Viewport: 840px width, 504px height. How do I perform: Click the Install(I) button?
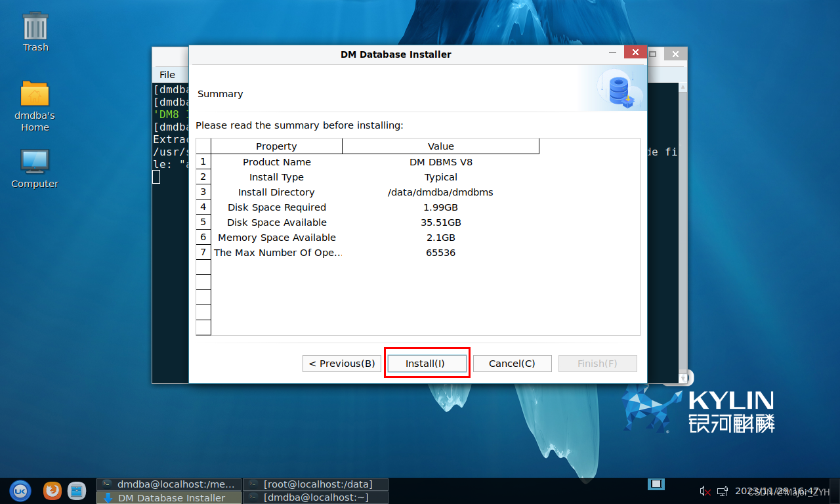(427, 364)
